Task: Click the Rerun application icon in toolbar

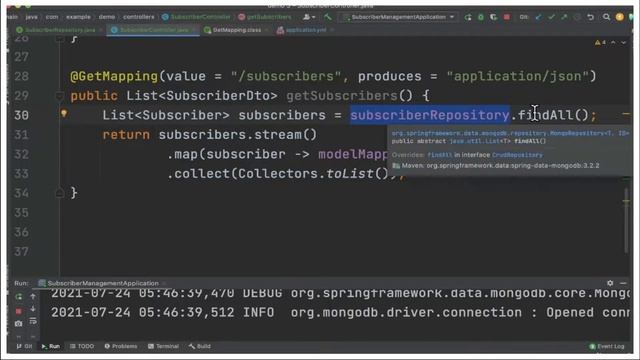Action: (x=468, y=17)
